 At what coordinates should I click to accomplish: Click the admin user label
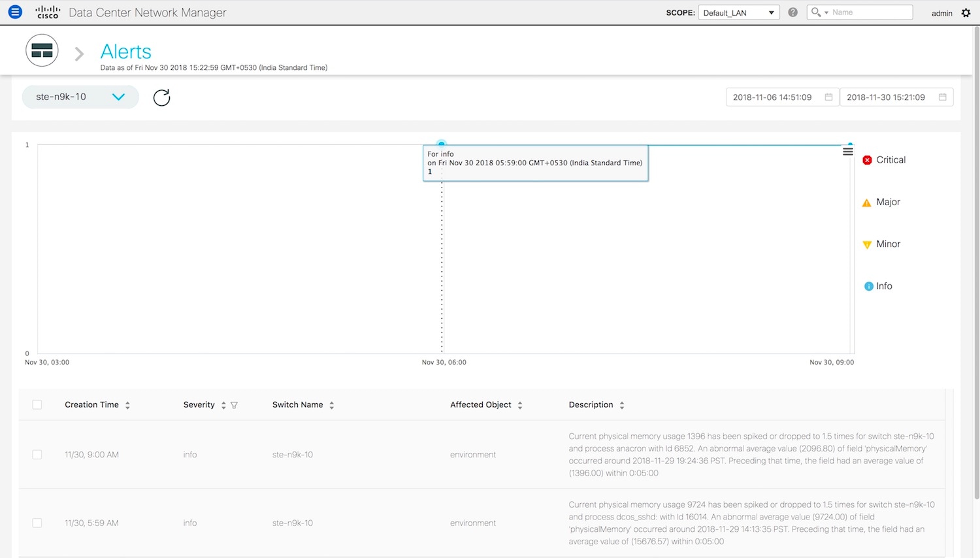click(x=941, y=13)
